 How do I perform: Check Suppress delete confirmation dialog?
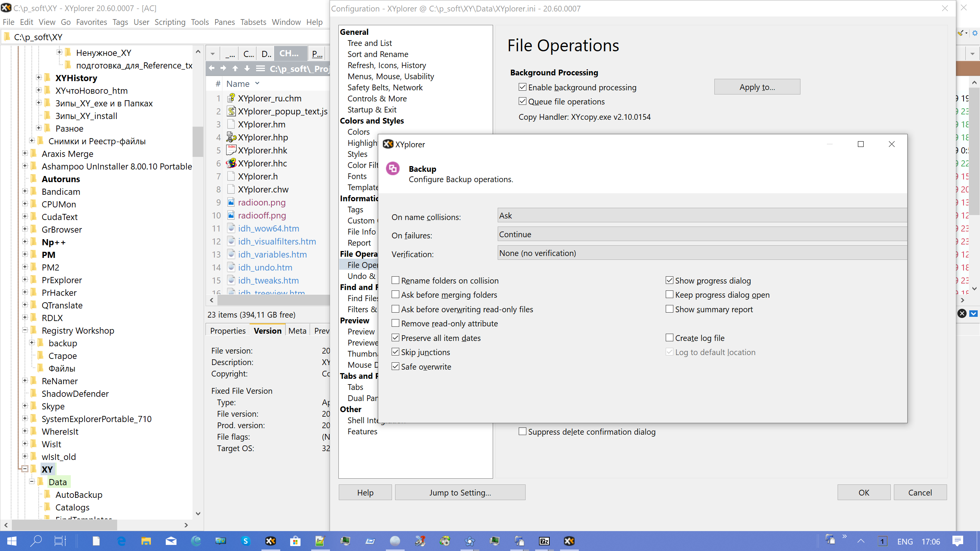click(x=523, y=432)
